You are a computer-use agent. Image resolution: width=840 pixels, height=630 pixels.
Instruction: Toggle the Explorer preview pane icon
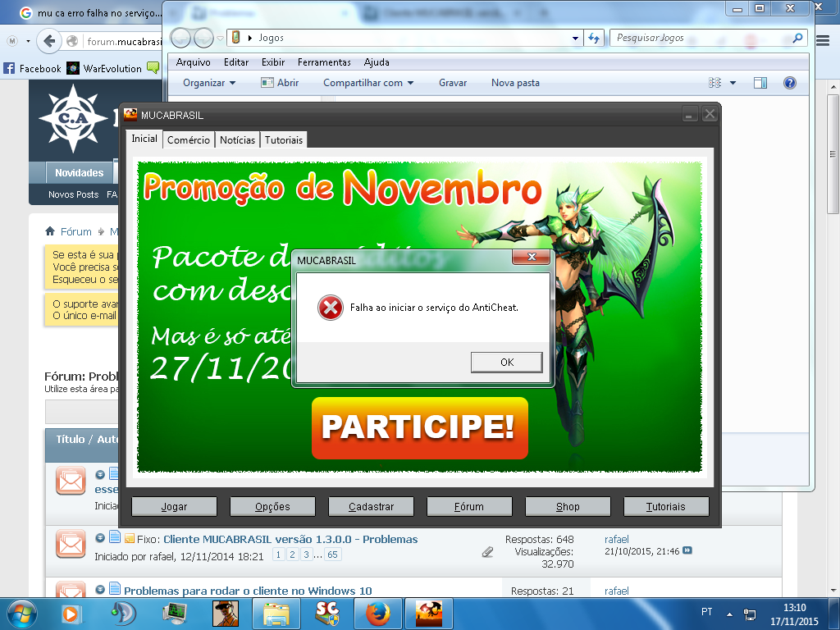(x=760, y=83)
